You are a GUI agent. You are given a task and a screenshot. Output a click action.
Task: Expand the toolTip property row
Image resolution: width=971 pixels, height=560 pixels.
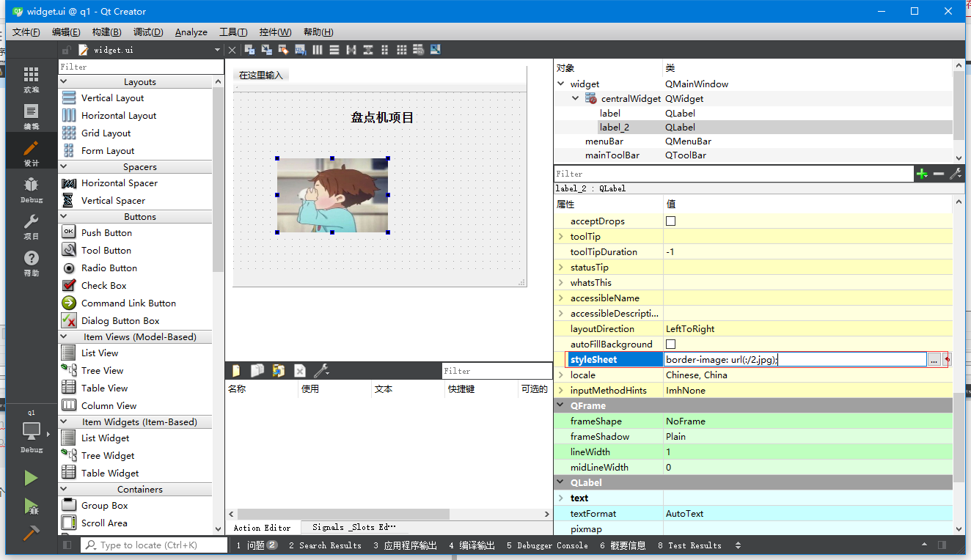pyautogui.click(x=562, y=236)
